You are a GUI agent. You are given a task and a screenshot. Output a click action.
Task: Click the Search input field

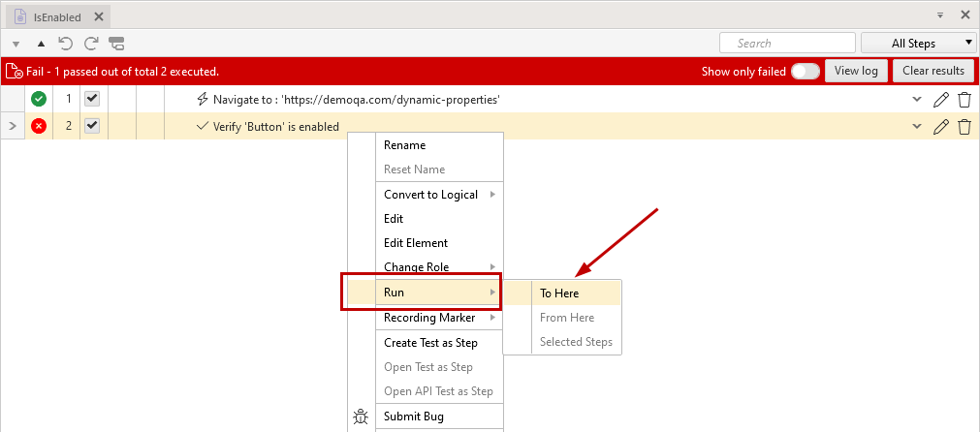pos(787,43)
